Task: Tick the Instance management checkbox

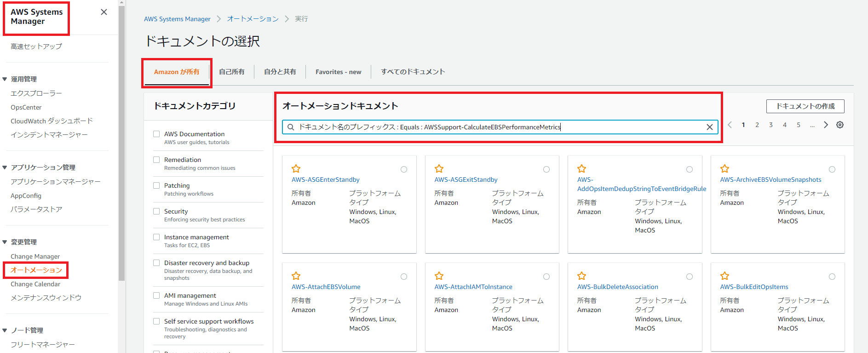Action: (x=156, y=237)
